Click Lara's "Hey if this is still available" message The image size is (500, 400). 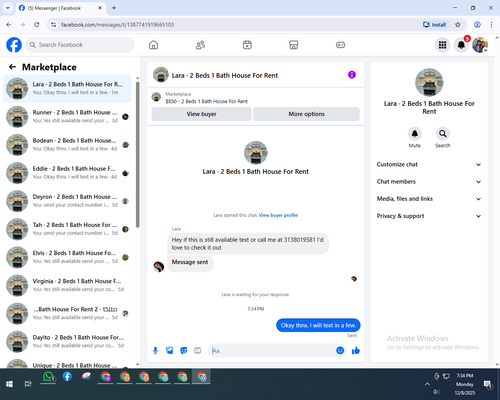point(248,244)
